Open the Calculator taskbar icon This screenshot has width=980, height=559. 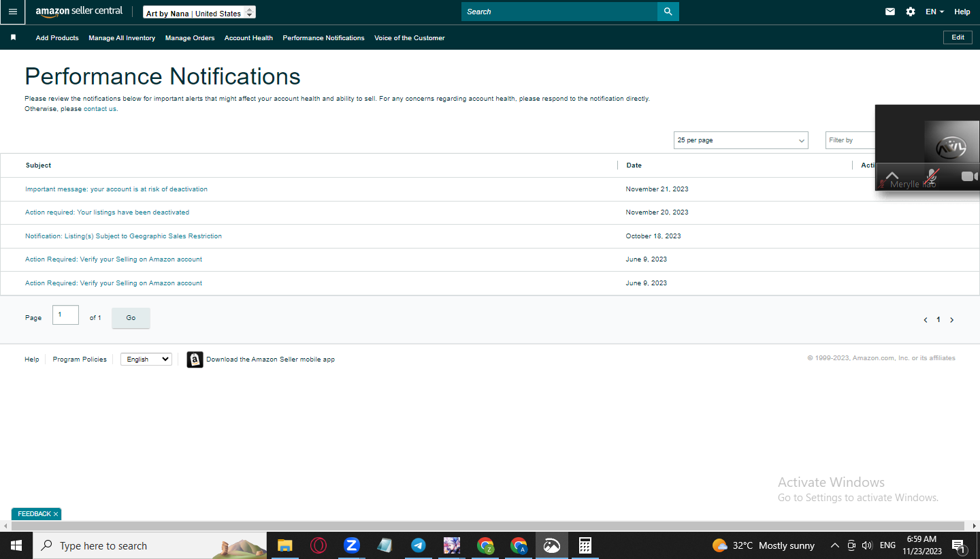coord(585,545)
